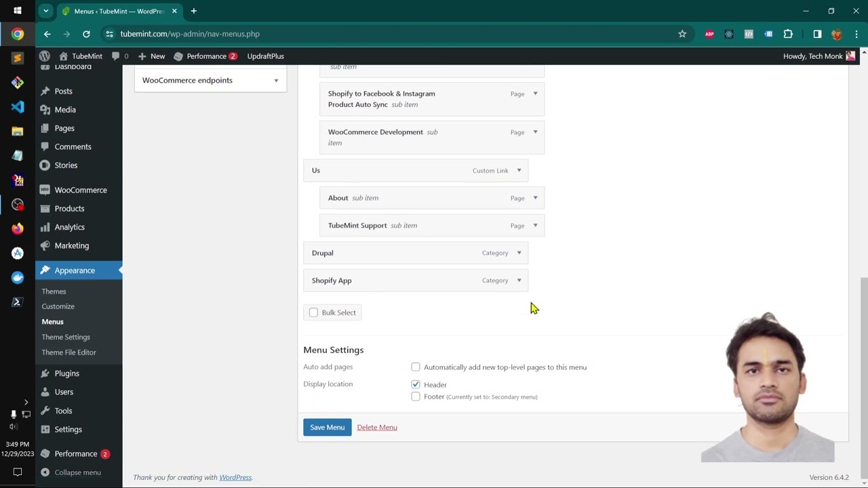This screenshot has height=488, width=868.
Task: Open the Chrome three-dot menu
Action: click(856, 34)
